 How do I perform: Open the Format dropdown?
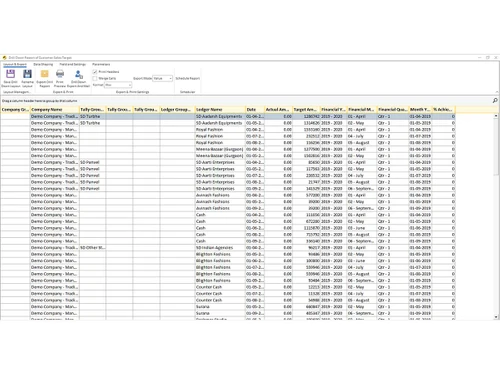coord(118,85)
